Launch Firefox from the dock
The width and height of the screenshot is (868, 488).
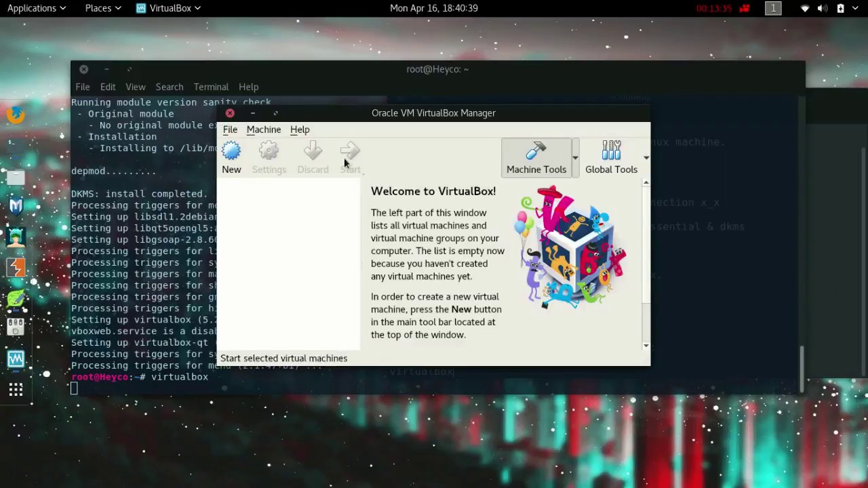[x=16, y=115]
